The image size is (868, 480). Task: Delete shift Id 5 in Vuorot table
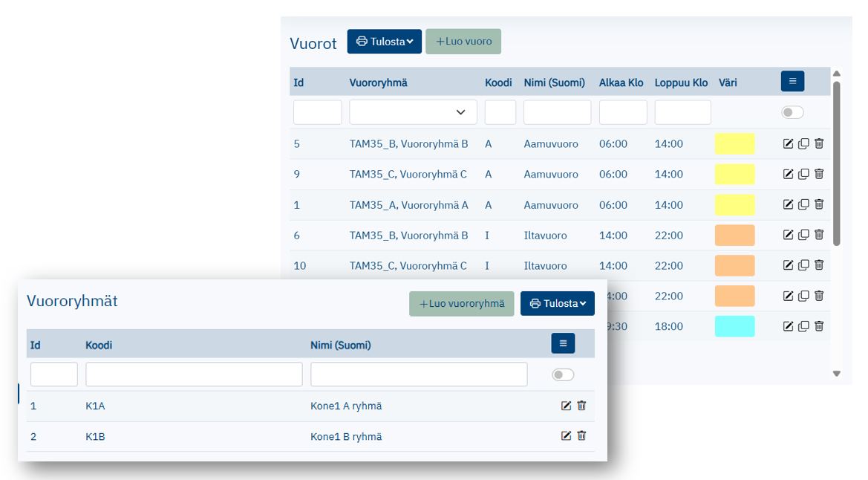pyautogui.click(x=819, y=143)
